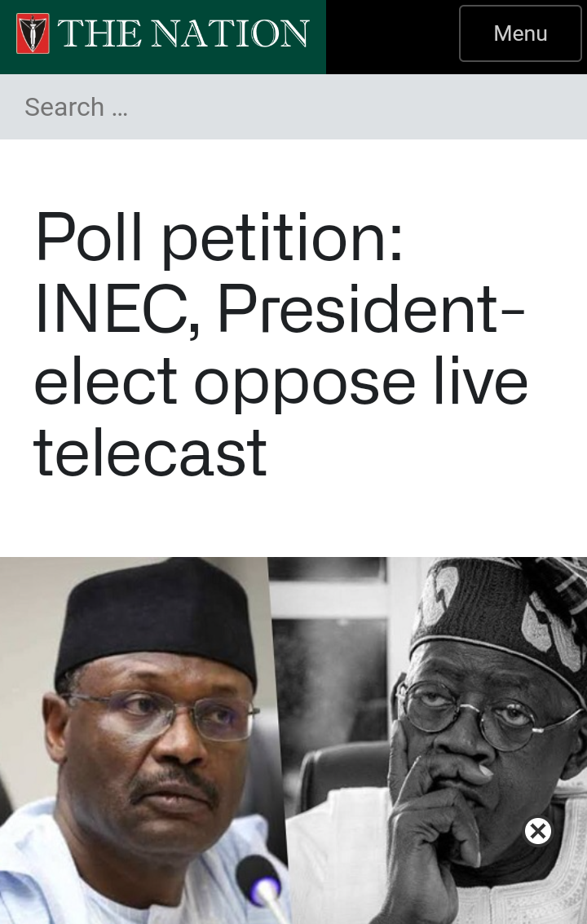
Task: Click the word telecast in the headline
Action: click(150, 453)
